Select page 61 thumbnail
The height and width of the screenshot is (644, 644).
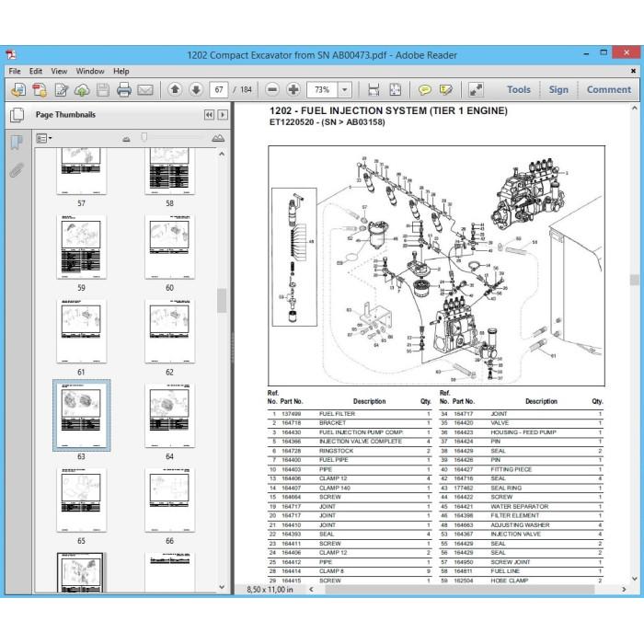81,331
